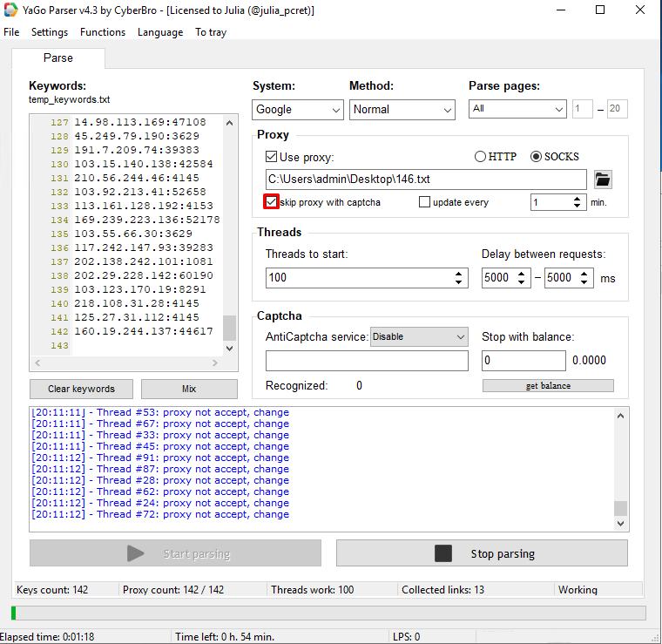Click the keywords list vertical scrollbar thumb
Screen dimensions: 662x644
tap(229, 328)
